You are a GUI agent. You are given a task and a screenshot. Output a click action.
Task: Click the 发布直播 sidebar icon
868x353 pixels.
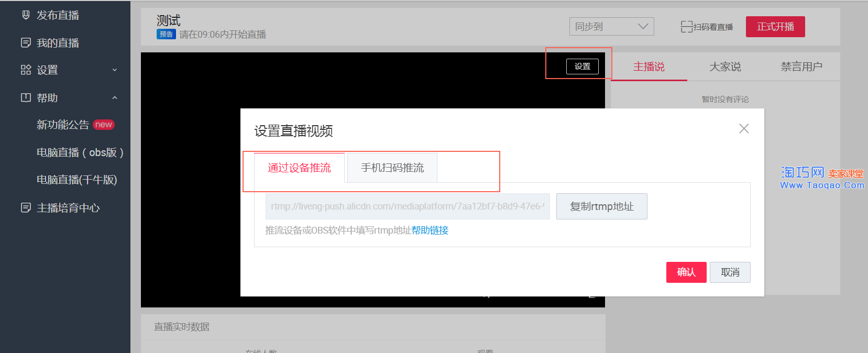click(x=26, y=15)
